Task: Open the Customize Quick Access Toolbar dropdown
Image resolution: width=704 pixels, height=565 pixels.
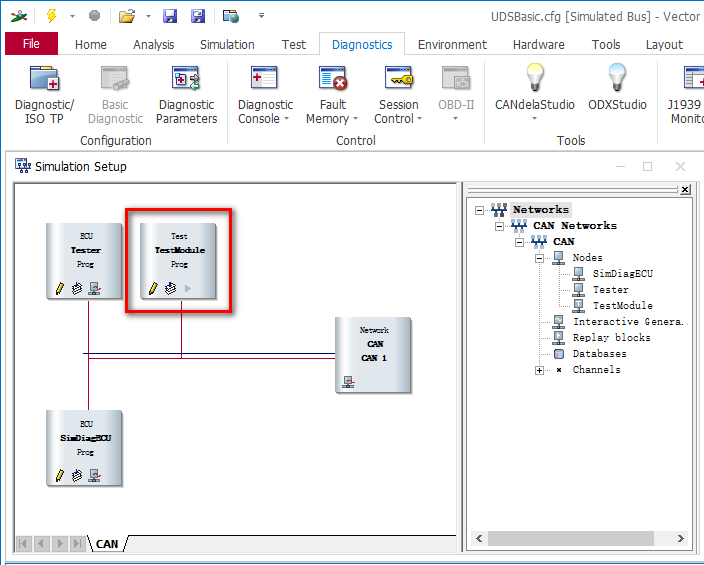Action: click(x=261, y=16)
